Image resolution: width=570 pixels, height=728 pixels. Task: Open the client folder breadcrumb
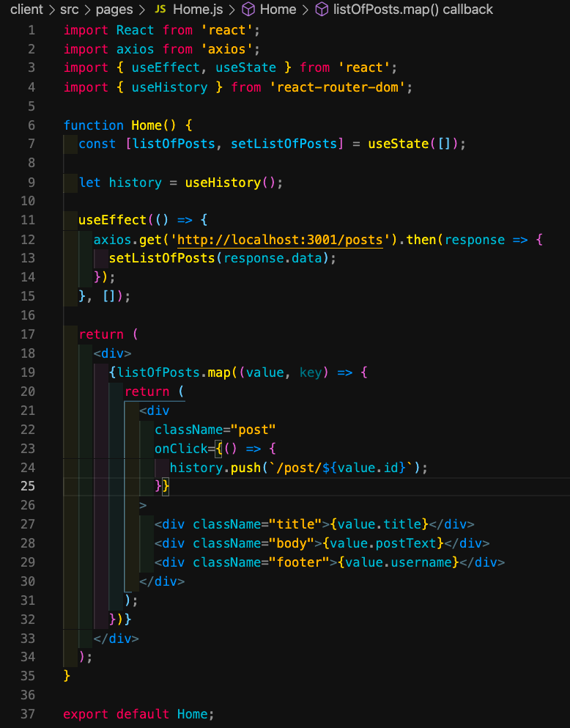[26, 10]
